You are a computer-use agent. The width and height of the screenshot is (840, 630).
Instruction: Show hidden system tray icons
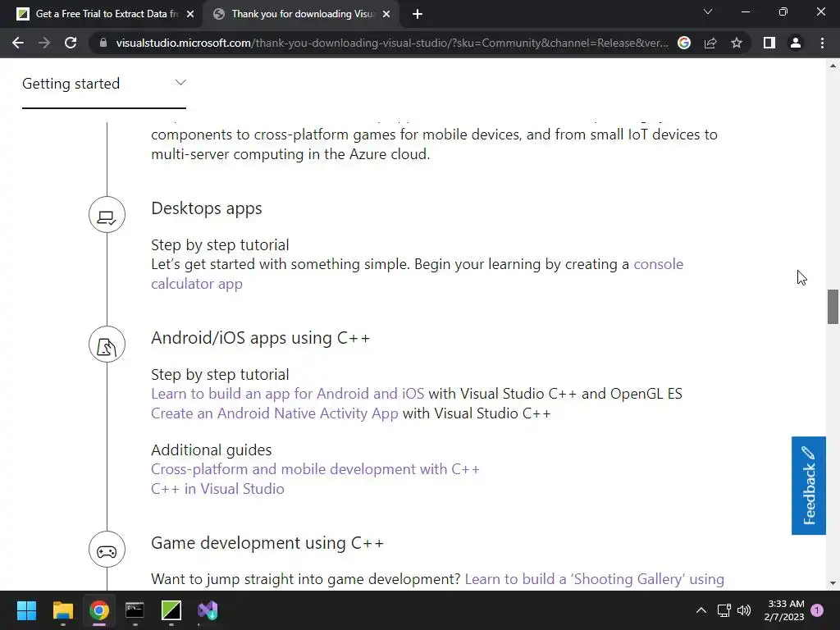tap(701, 610)
